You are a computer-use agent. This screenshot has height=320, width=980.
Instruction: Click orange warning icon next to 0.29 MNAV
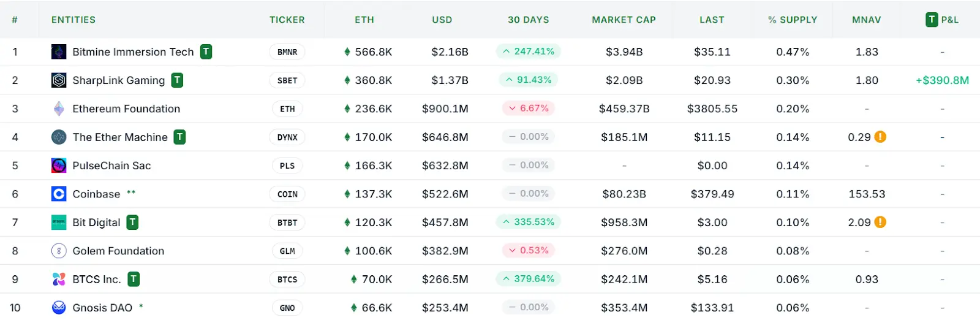point(880,137)
